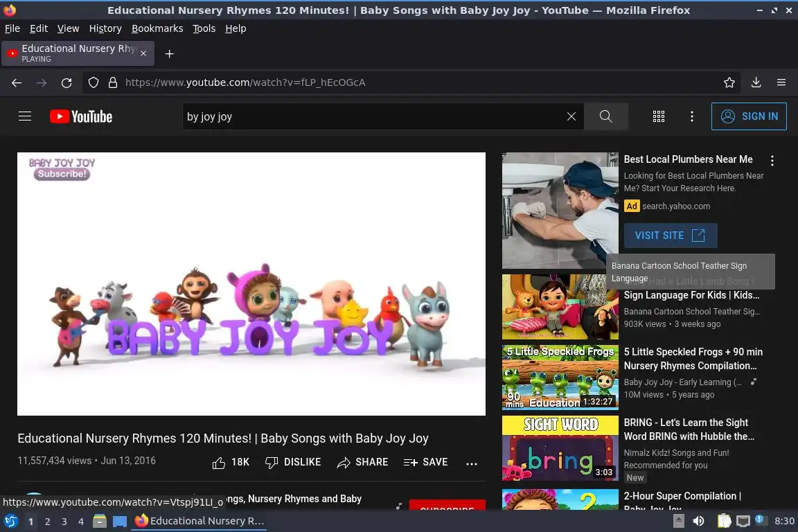The width and height of the screenshot is (798, 532).
Task: Clear the search box text
Action: point(571,116)
